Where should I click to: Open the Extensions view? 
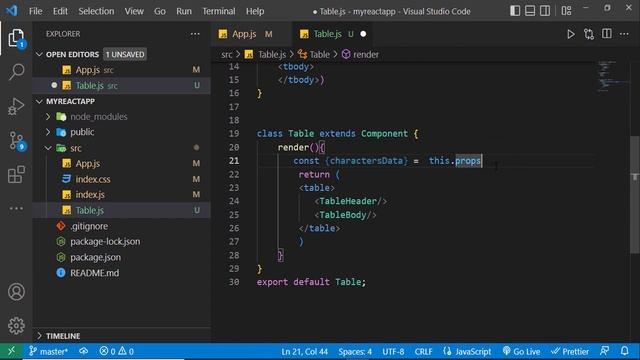click(16, 175)
